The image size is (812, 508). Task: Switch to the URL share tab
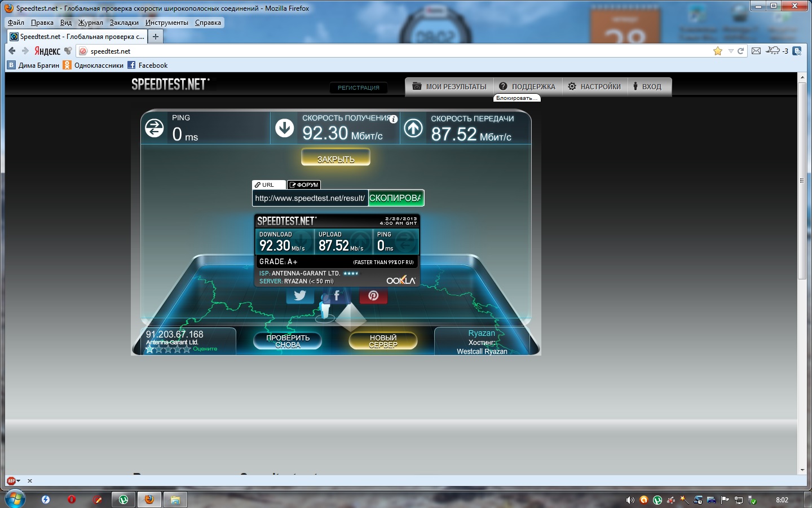pyautogui.click(x=269, y=185)
